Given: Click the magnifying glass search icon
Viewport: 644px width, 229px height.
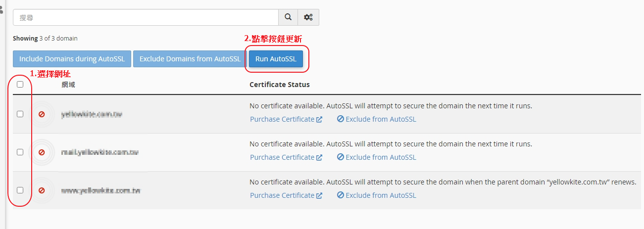Looking at the screenshot, I should pyautogui.click(x=288, y=17).
